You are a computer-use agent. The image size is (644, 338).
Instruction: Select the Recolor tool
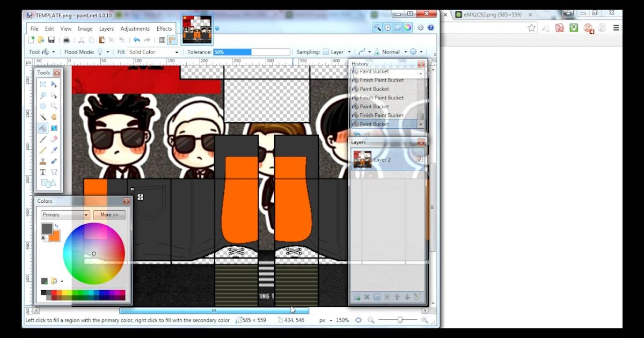pos(54,161)
